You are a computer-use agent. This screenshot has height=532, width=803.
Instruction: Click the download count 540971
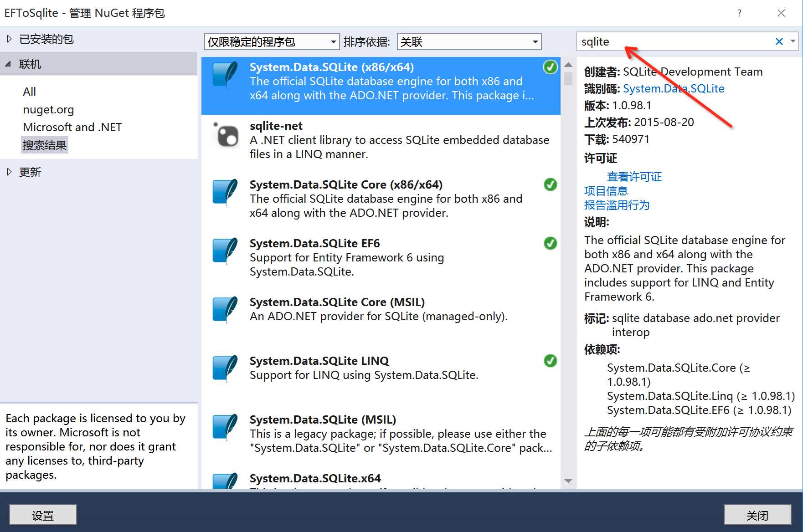(x=631, y=139)
